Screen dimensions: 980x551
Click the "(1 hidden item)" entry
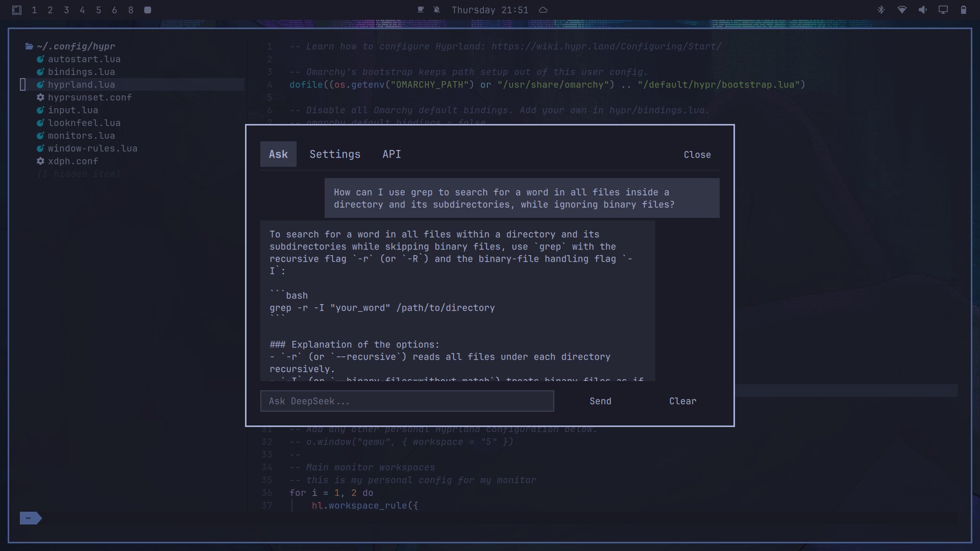pyautogui.click(x=79, y=174)
